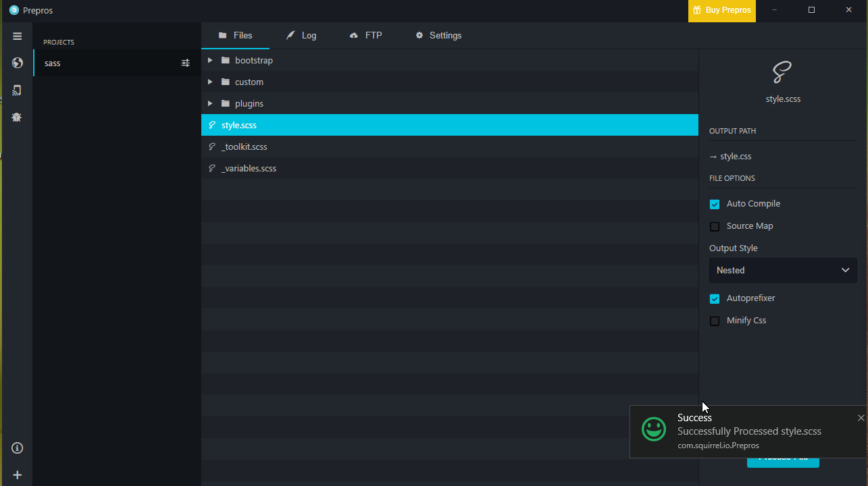Click the large Sass logo in details panel

point(782,72)
